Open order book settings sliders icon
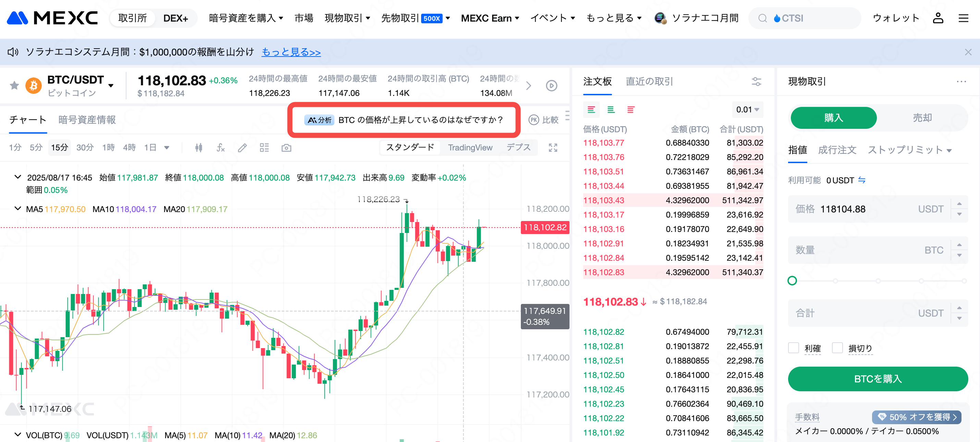 [756, 82]
